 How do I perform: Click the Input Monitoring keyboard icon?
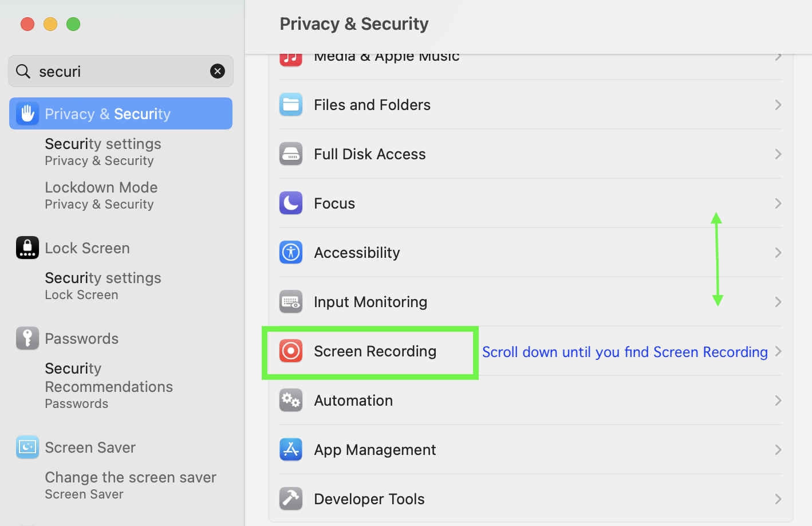[291, 302]
